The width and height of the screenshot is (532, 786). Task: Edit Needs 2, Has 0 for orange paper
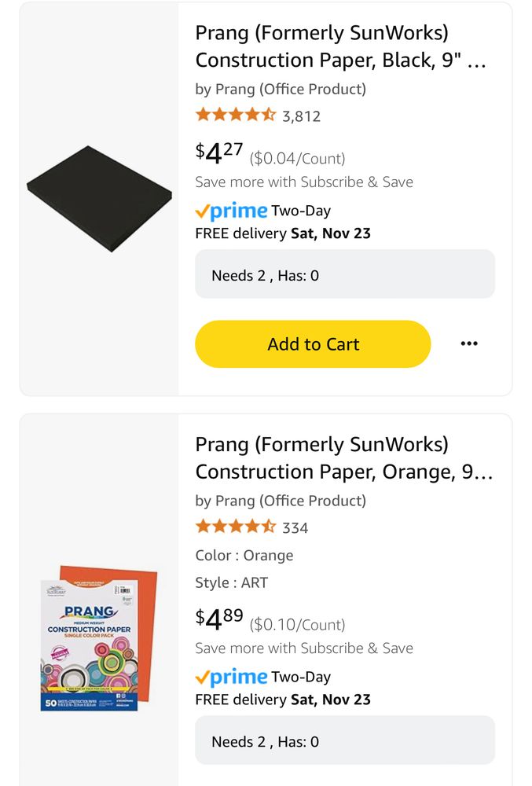pos(344,740)
